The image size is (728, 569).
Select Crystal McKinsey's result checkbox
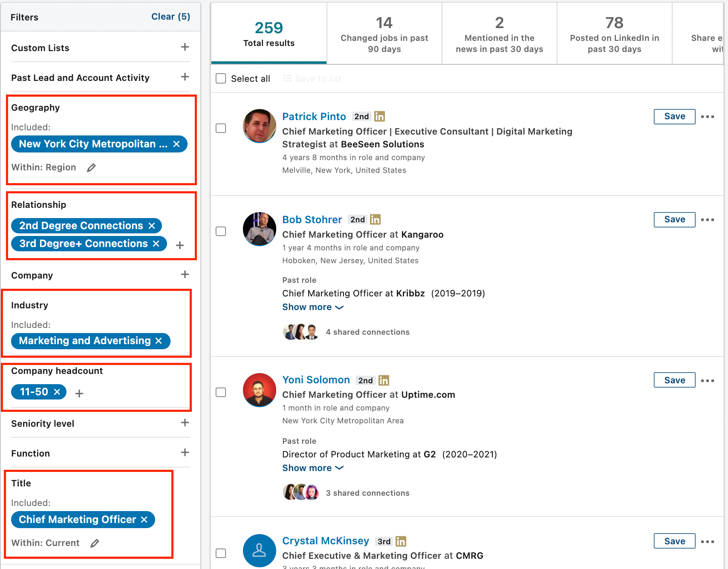point(221,553)
